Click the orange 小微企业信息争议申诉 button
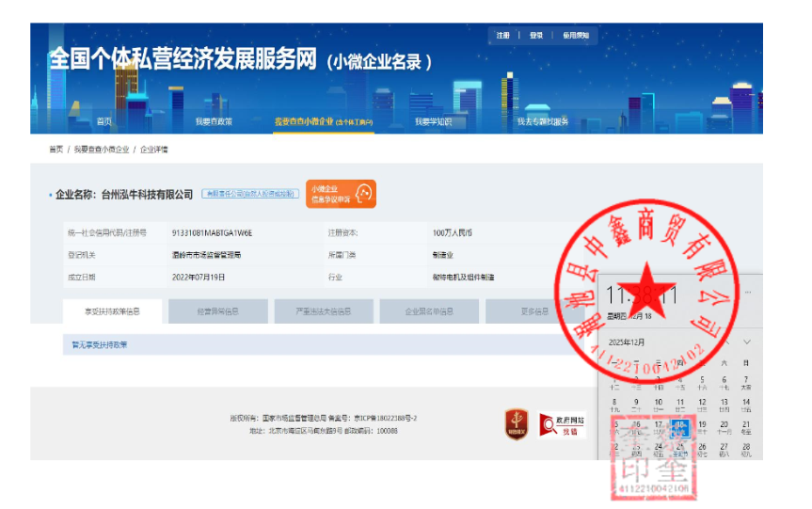The height and width of the screenshot is (509, 812). coord(341,194)
